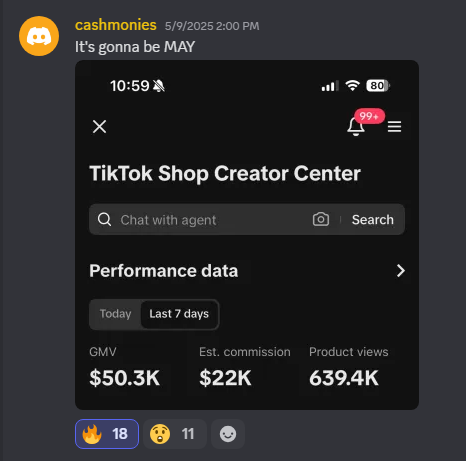Toggle the astonished face reaction with 11

click(175, 434)
